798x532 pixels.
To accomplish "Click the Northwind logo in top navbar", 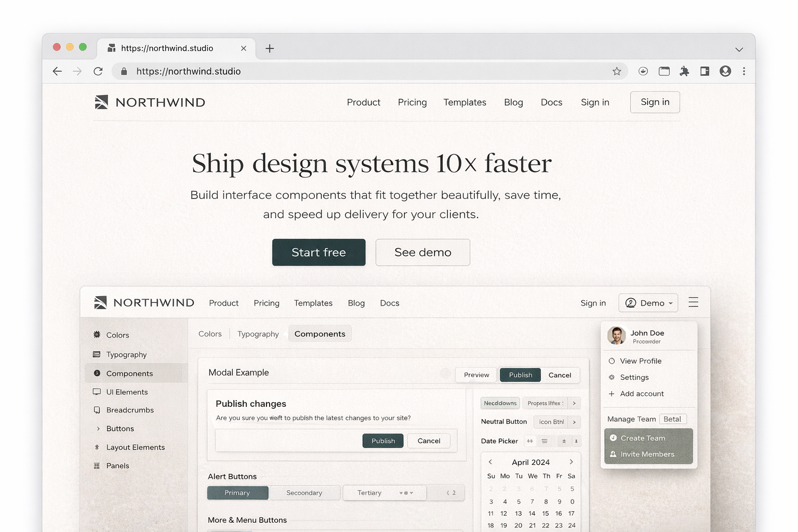I will pos(150,102).
